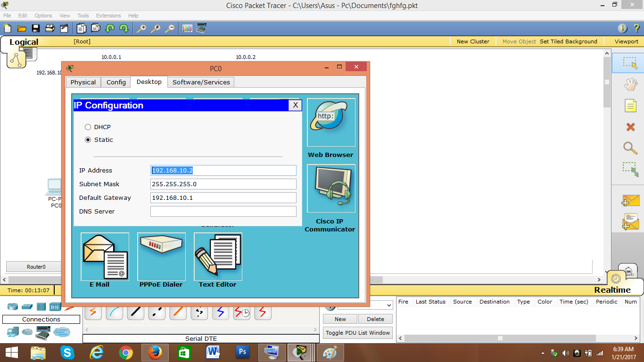
Task: Open the Web Browser on PC0 desktop
Action: [330, 123]
